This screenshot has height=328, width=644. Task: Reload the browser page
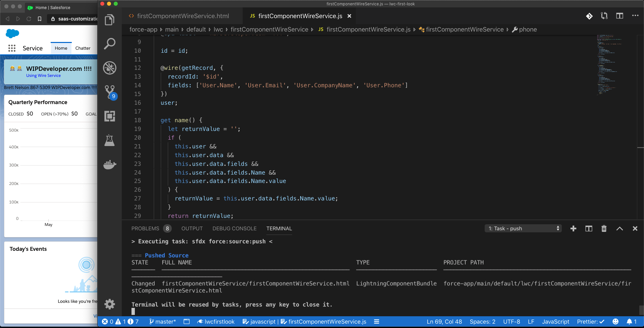click(29, 19)
